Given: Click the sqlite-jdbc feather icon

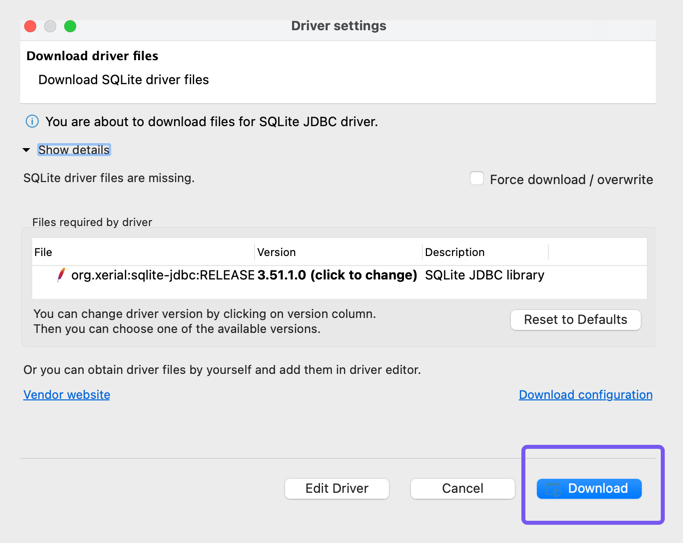Looking at the screenshot, I should [x=61, y=275].
